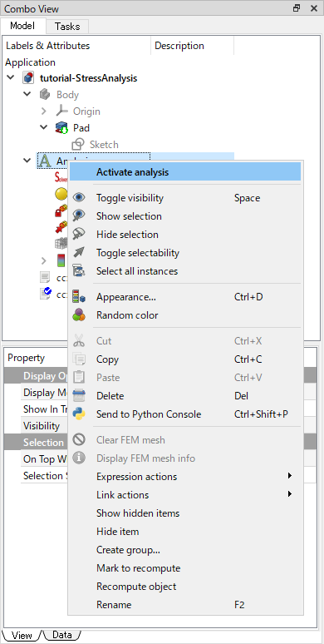
Task: Click fixed constraint lock icon
Action: point(61,211)
